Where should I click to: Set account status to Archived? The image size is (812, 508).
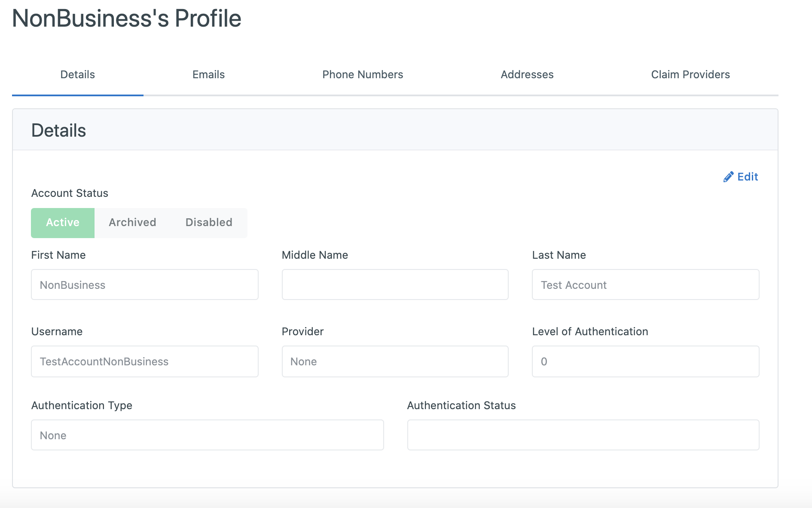tap(132, 223)
